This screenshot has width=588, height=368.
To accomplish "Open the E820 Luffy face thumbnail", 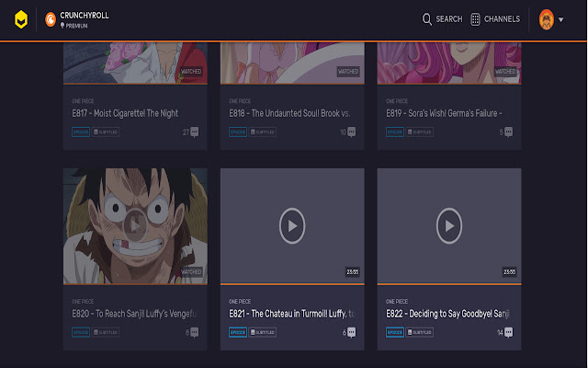I will point(135,226).
